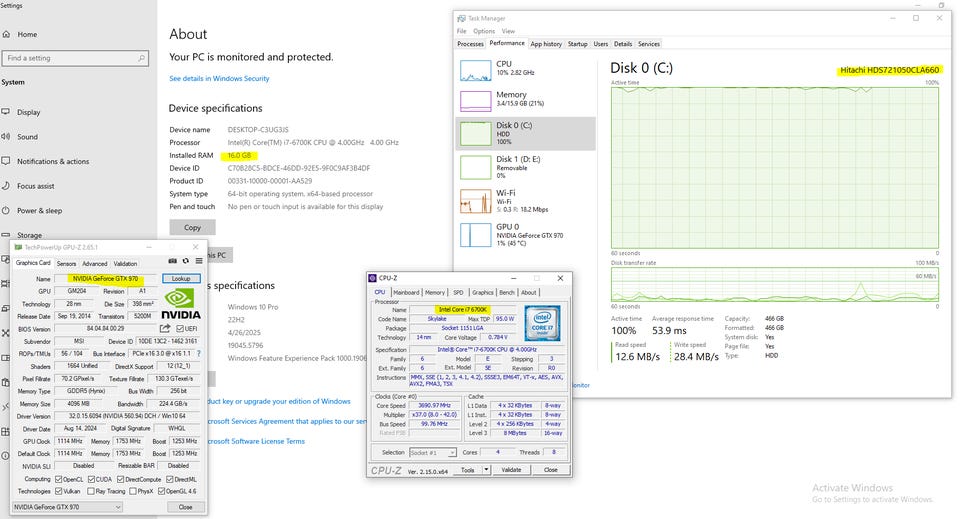Click the GPU-Z refresh icon
960x519 pixels.
(x=186, y=262)
